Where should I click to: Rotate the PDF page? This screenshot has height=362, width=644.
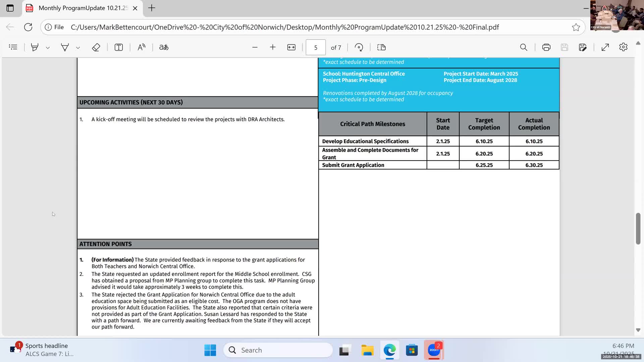tap(359, 47)
